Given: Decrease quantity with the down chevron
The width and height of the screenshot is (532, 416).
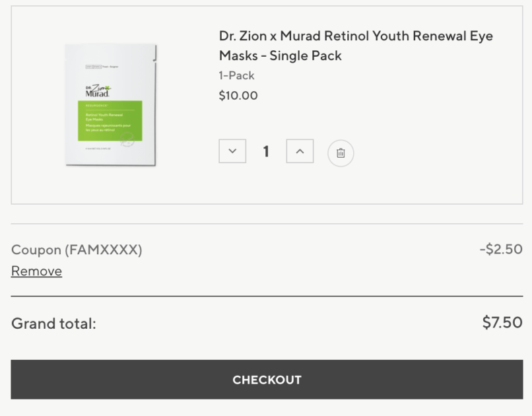Looking at the screenshot, I should (x=232, y=151).
